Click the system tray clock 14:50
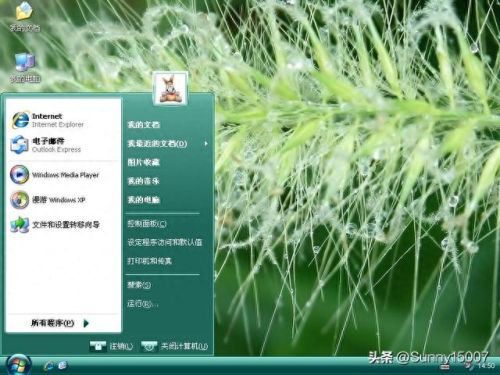This screenshot has width=500, height=375. click(486, 366)
